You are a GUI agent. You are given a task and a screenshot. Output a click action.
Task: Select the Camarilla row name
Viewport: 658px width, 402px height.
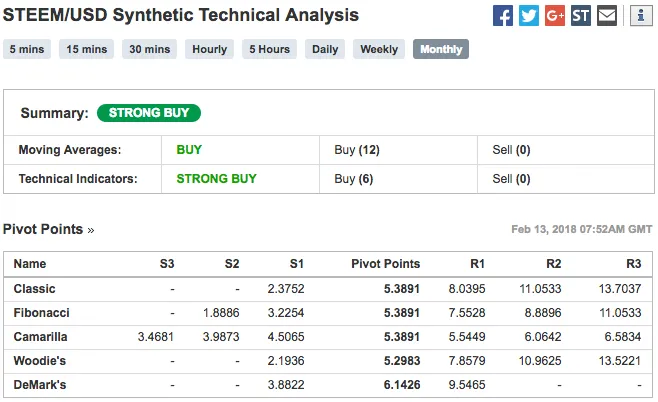[x=40, y=337]
